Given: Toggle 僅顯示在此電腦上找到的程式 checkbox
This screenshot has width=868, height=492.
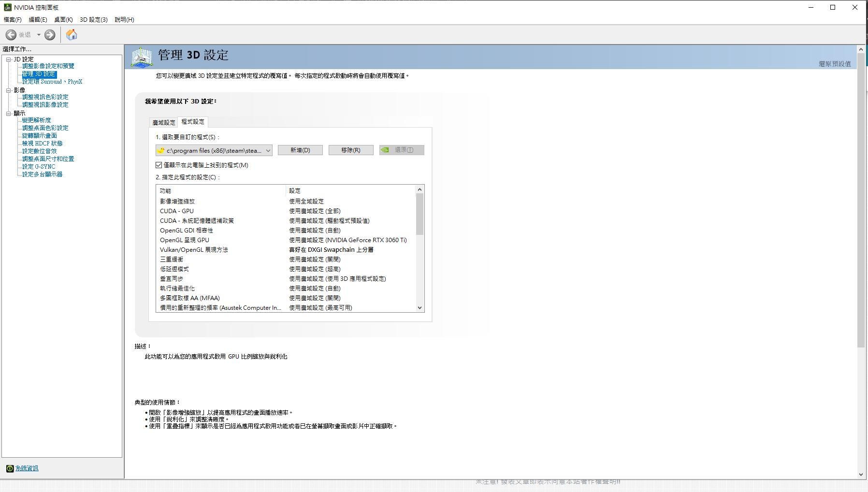Looking at the screenshot, I should coord(159,165).
